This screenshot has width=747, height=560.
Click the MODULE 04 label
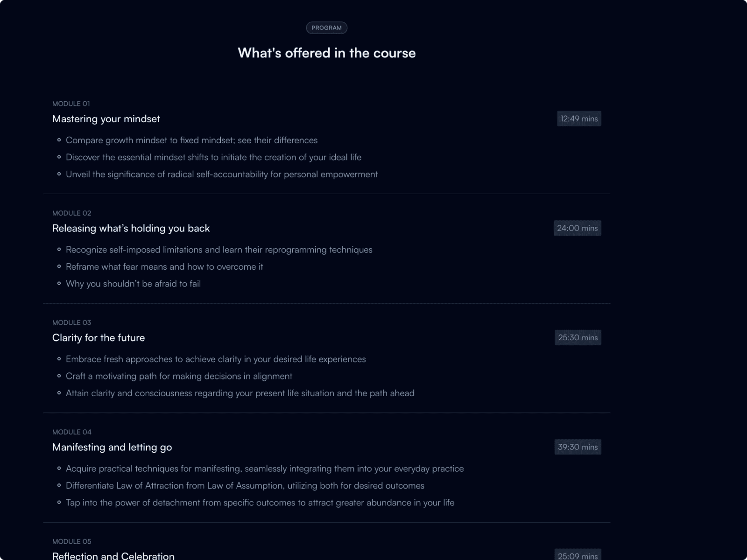(x=72, y=432)
